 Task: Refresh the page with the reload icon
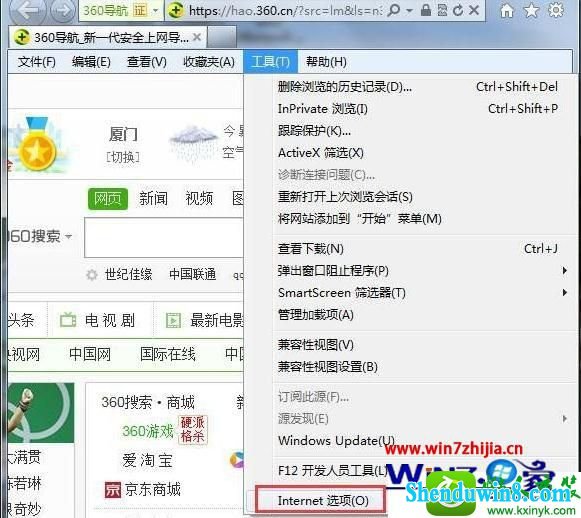coord(458,11)
